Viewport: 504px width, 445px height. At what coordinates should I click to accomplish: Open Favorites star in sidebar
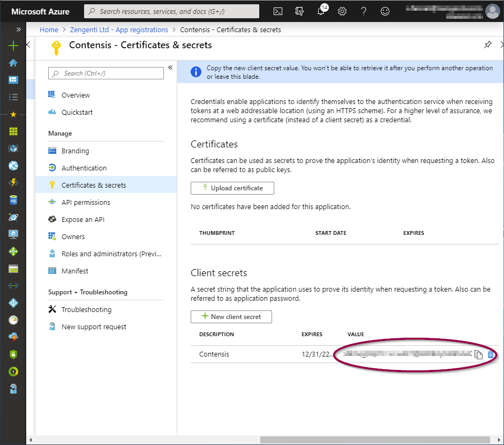click(13, 114)
